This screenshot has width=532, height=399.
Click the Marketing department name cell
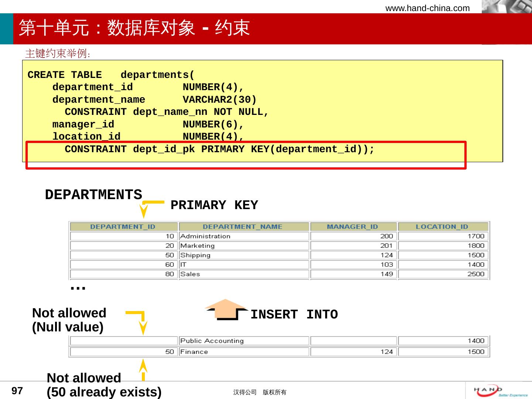[x=244, y=246]
